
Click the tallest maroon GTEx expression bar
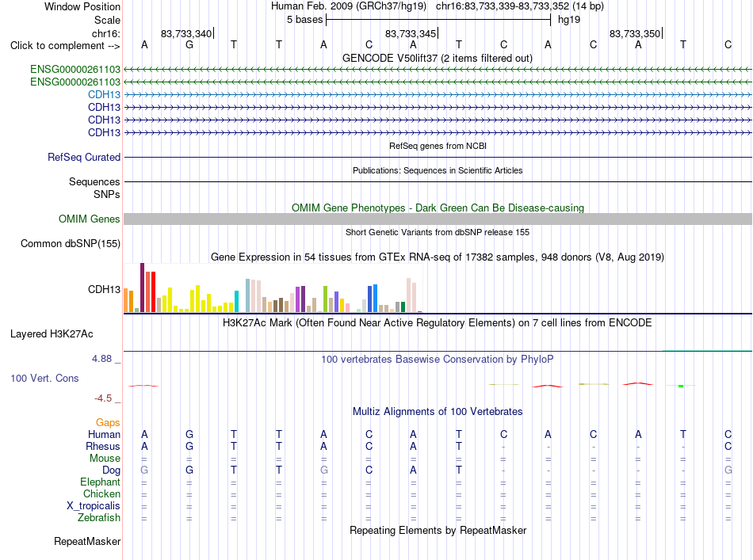point(142,288)
